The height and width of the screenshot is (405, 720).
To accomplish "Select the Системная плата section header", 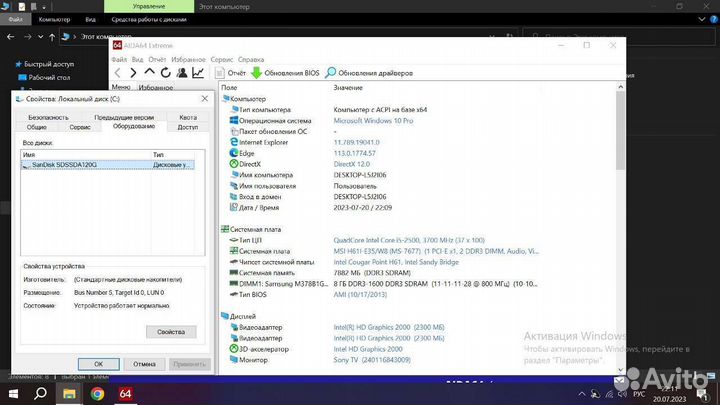I will pyautogui.click(x=255, y=229).
